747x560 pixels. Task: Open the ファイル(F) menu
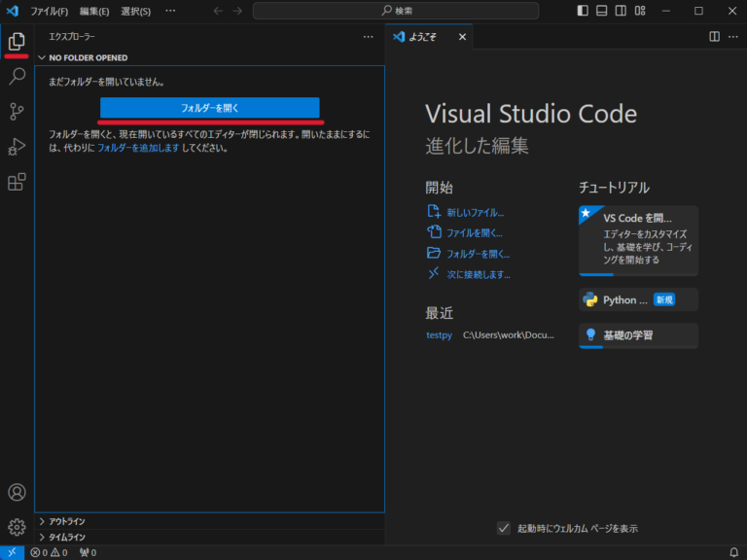49,11
